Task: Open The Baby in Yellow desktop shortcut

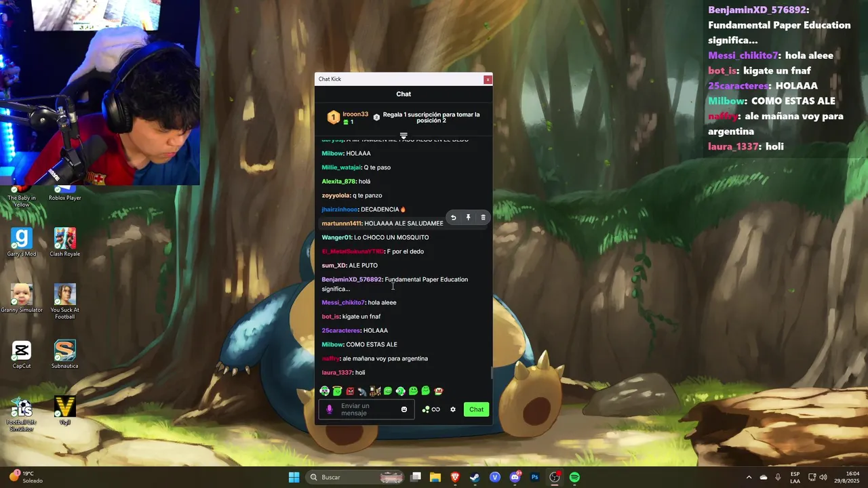Action: coord(22,197)
